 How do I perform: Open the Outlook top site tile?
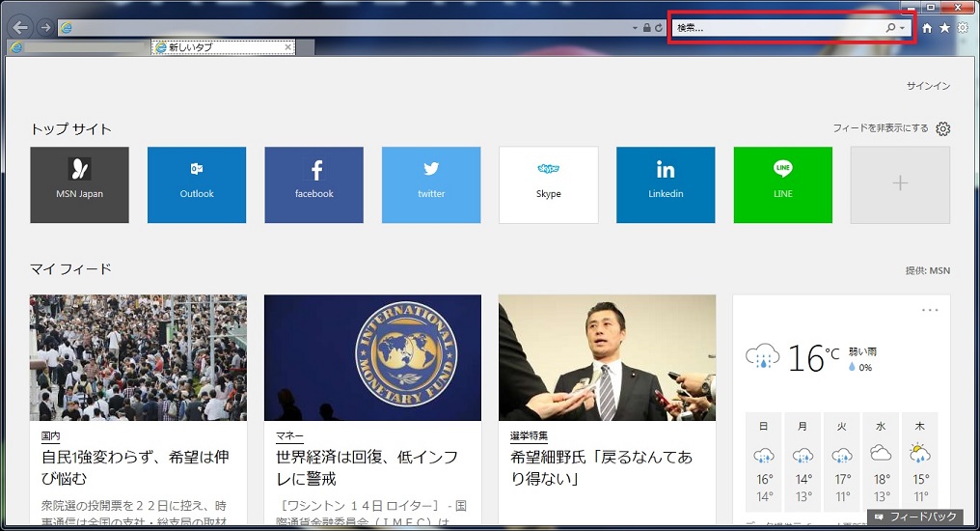pos(197,185)
